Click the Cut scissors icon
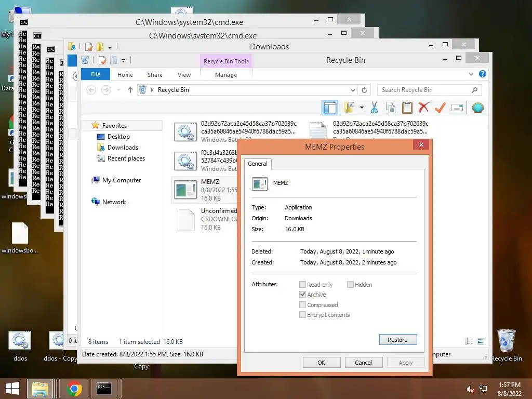 [x=374, y=108]
